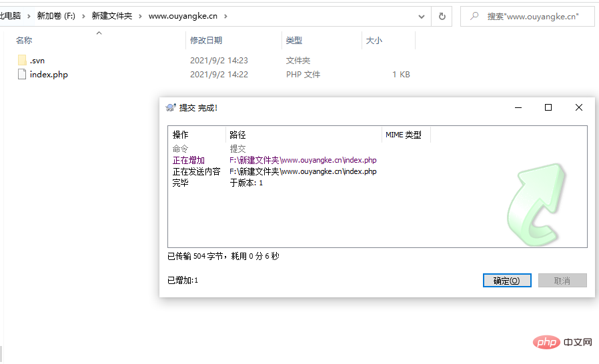Select the 新建文件夹 breadcrumb
This screenshot has width=599, height=364.
tap(112, 16)
